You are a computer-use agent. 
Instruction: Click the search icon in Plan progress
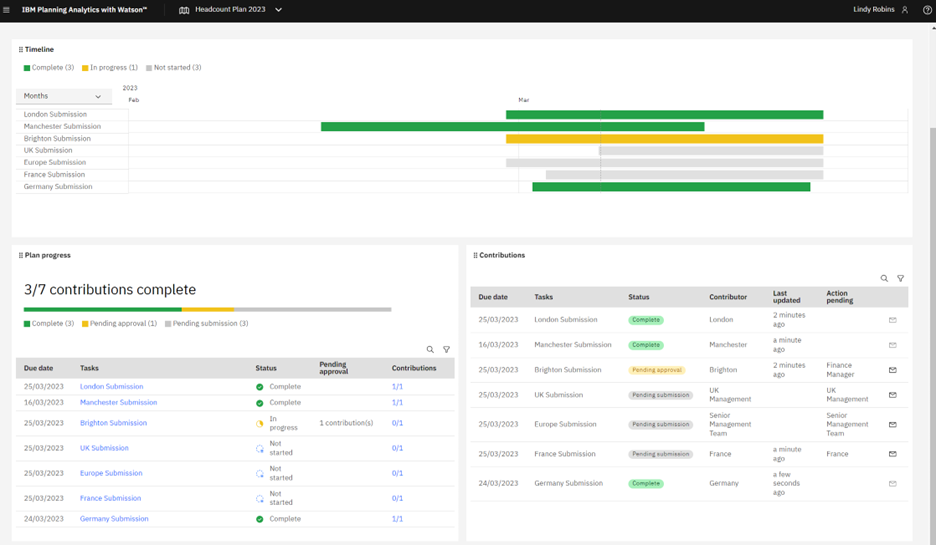click(430, 350)
